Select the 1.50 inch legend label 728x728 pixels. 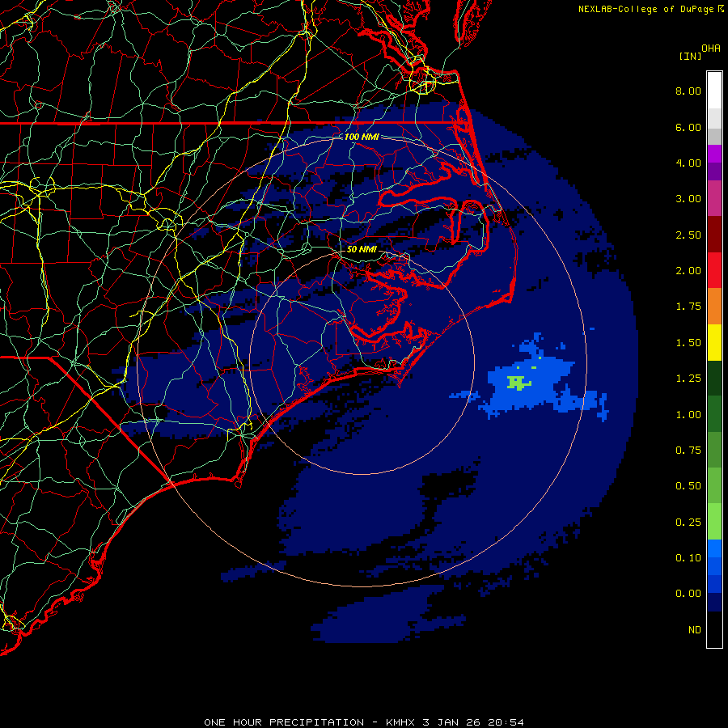click(688, 343)
